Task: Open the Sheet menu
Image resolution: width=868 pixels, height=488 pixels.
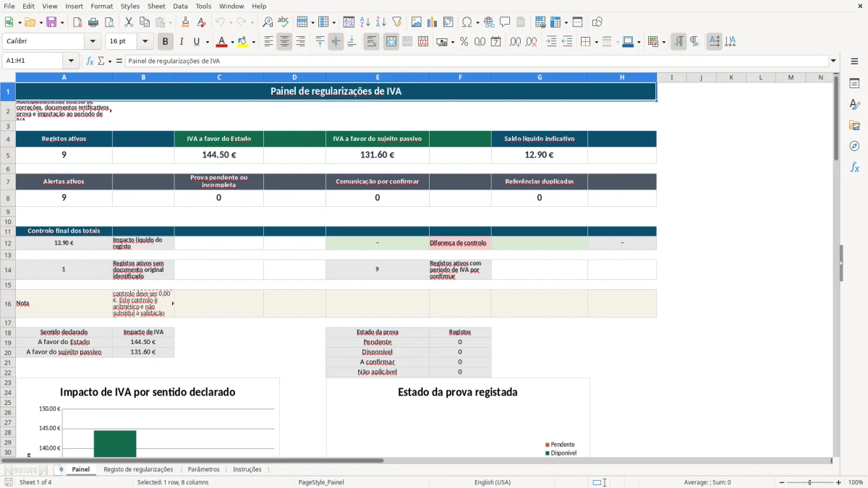Action: point(156,6)
